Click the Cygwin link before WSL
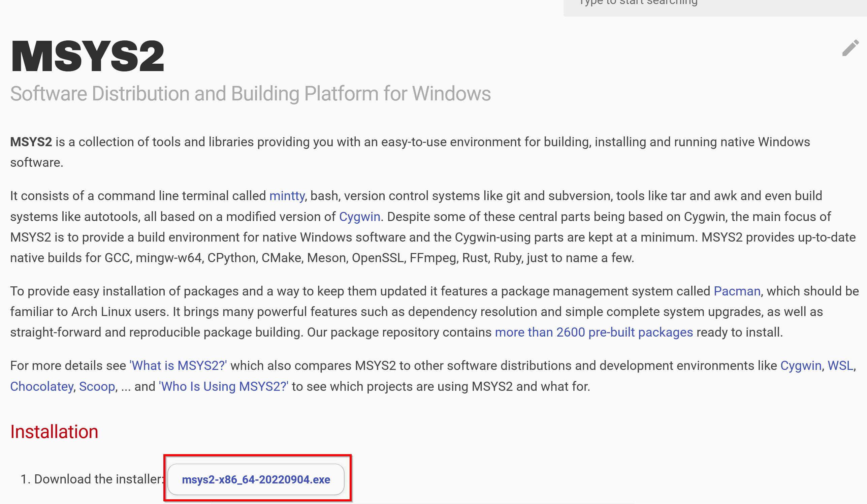This screenshot has width=867, height=504. click(801, 365)
